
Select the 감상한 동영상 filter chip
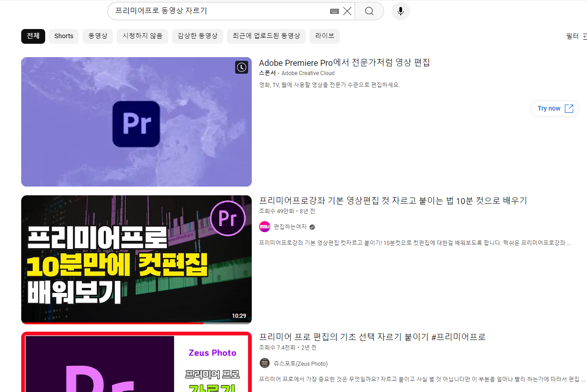coord(197,36)
